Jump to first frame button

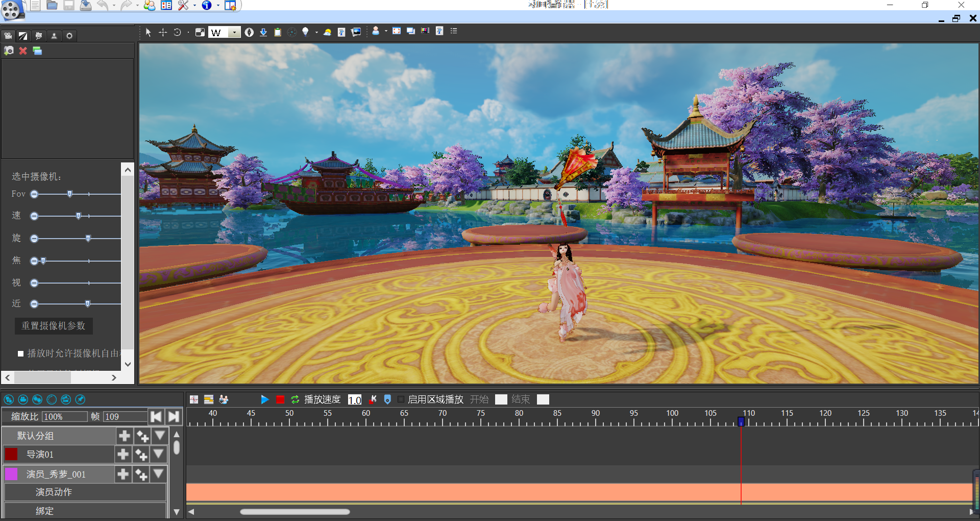(x=156, y=417)
